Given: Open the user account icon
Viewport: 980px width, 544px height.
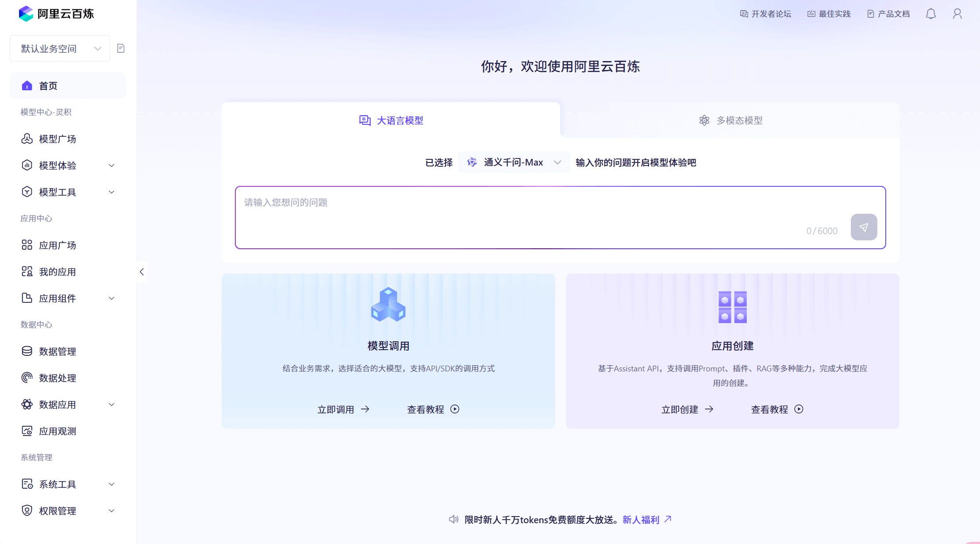Looking at the screenshot, I should click(x=957, y=14).
